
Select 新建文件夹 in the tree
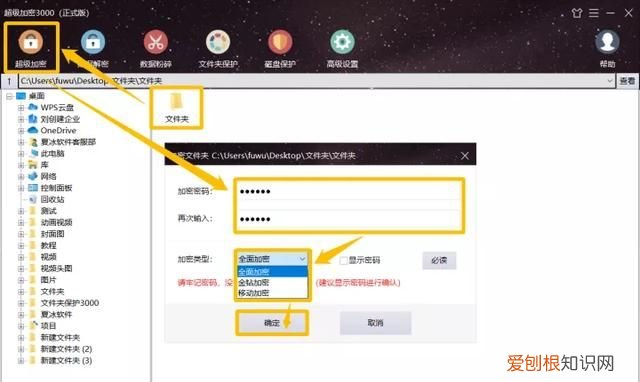pyautogui.click(x=60, y=338)
